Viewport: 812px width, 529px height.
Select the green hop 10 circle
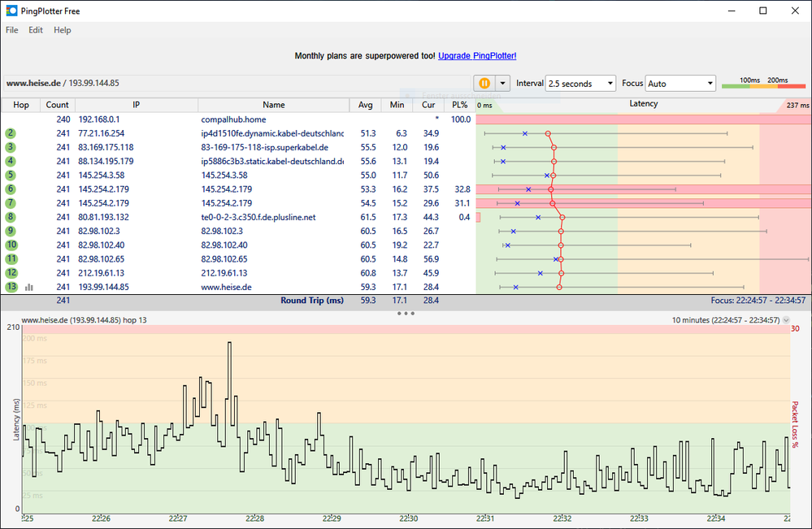(11, 245)
